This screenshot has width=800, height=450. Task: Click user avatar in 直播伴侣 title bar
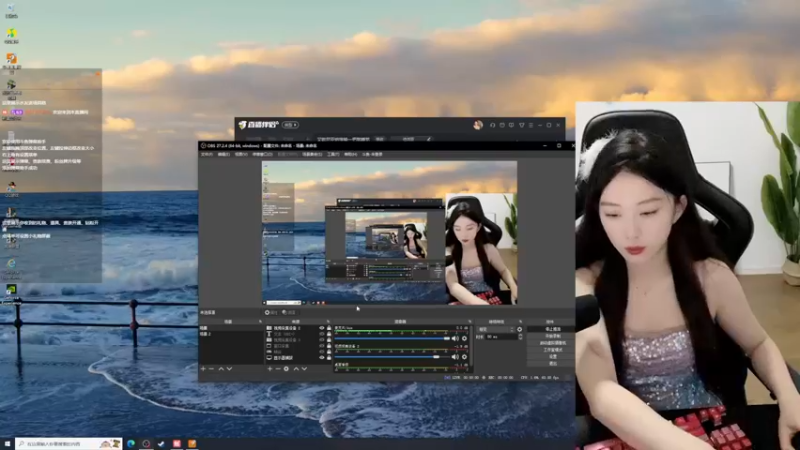tap(478, 125)
